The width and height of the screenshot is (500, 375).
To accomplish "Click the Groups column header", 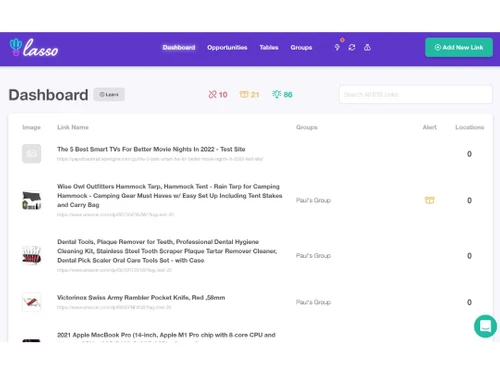I will point(307,127).
